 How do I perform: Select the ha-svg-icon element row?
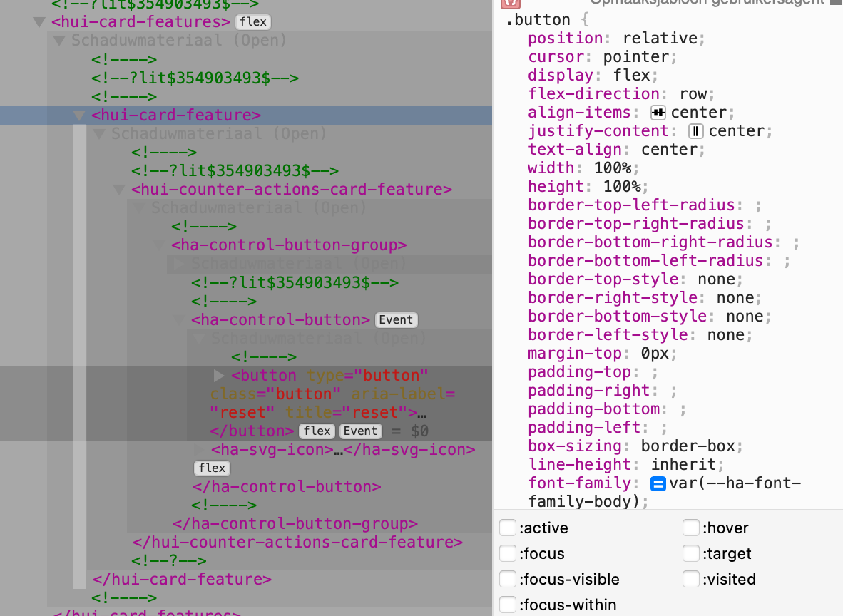[x=342, y=449]
